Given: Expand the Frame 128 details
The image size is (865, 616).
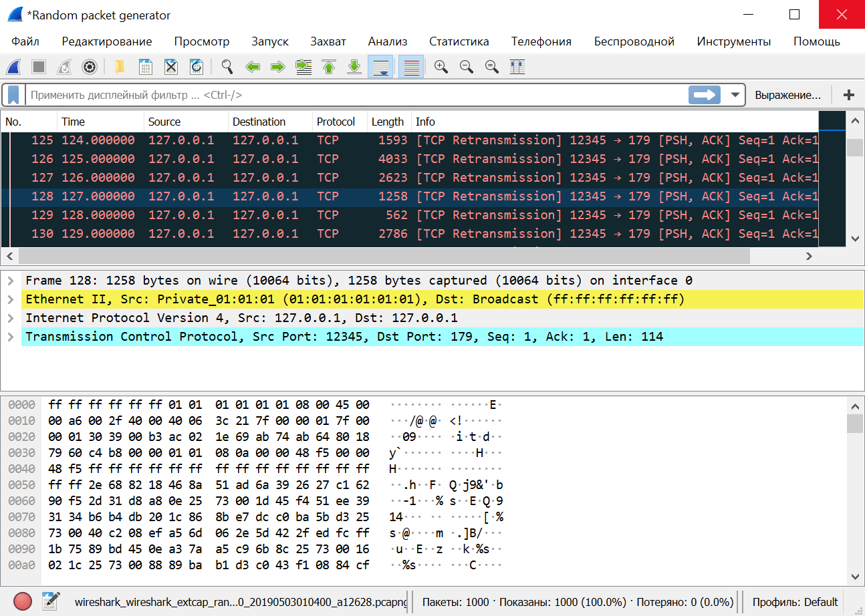Looking at the screenshot, I should [11, 281].
